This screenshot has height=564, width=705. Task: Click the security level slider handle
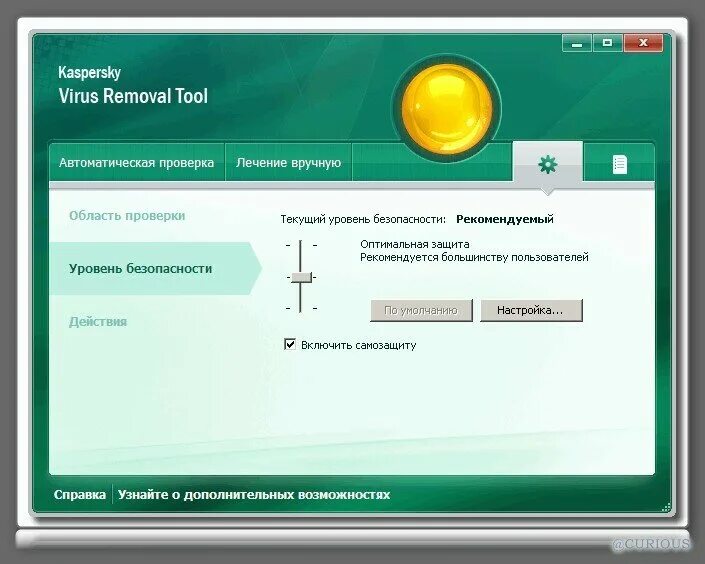[301, 277]
